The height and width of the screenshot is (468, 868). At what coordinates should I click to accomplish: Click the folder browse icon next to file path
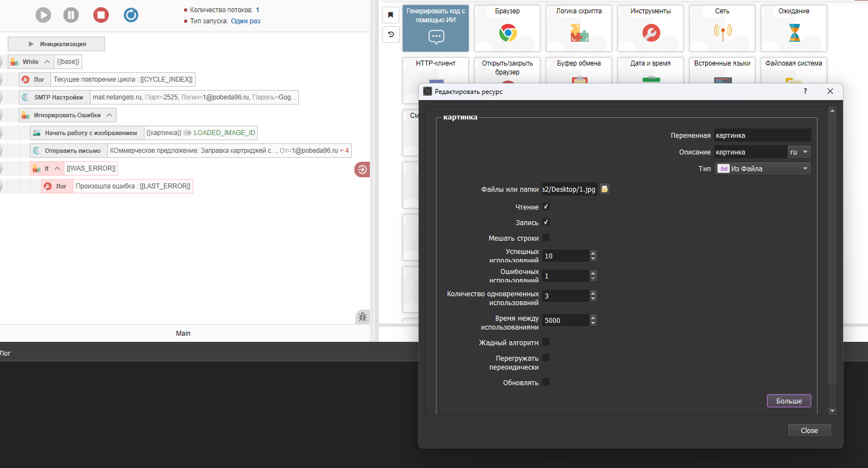point(605,190)
